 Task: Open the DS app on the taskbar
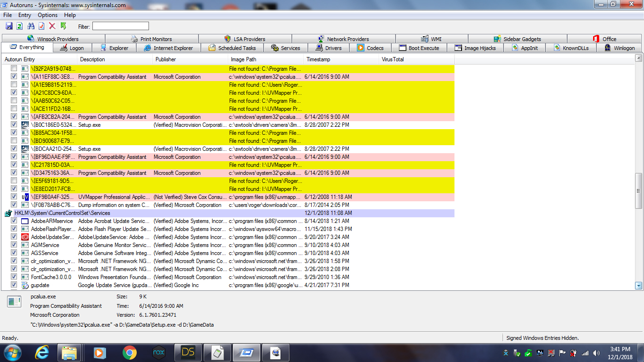[188, 352]
